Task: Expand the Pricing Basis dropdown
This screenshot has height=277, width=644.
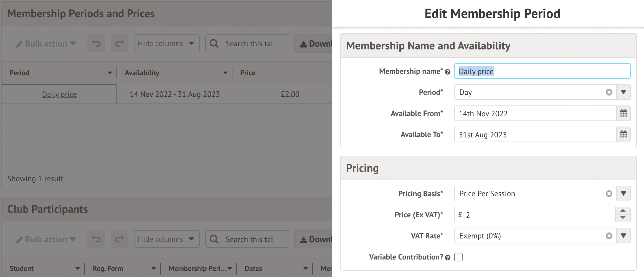Action: 623,194
